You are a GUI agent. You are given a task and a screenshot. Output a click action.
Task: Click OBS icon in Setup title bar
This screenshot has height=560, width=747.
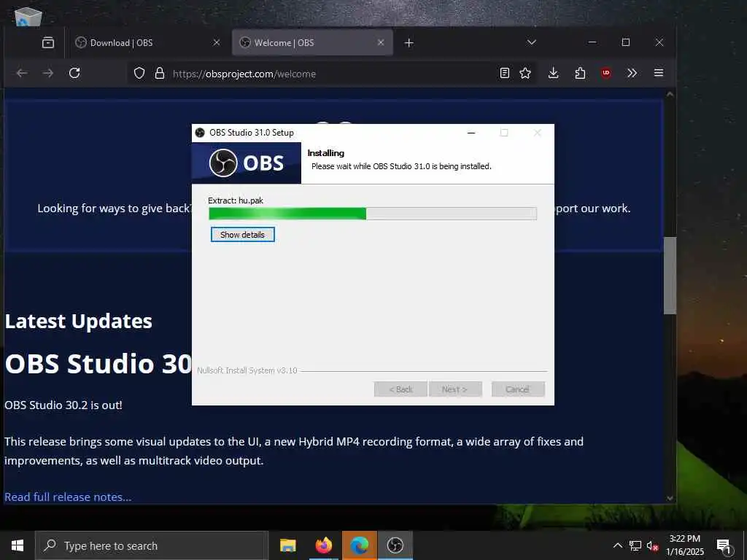click(x=200, y=133)
